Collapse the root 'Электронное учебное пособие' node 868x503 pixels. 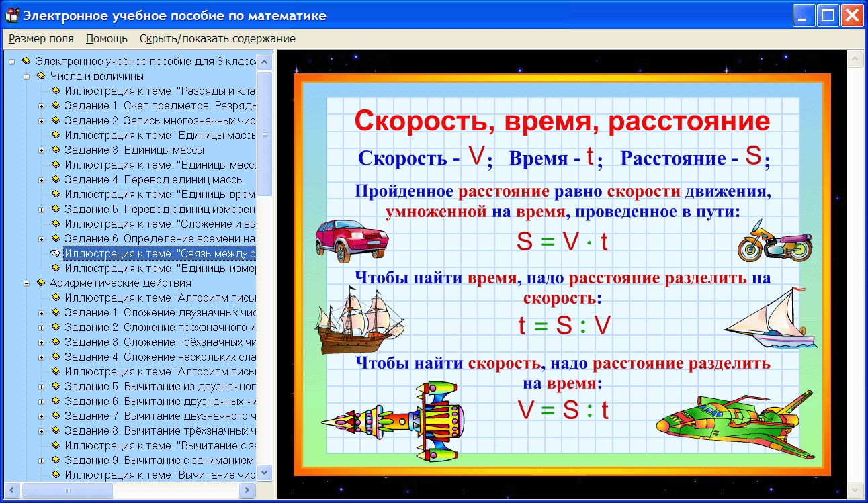pyautogui.click(x=12, y=62)
